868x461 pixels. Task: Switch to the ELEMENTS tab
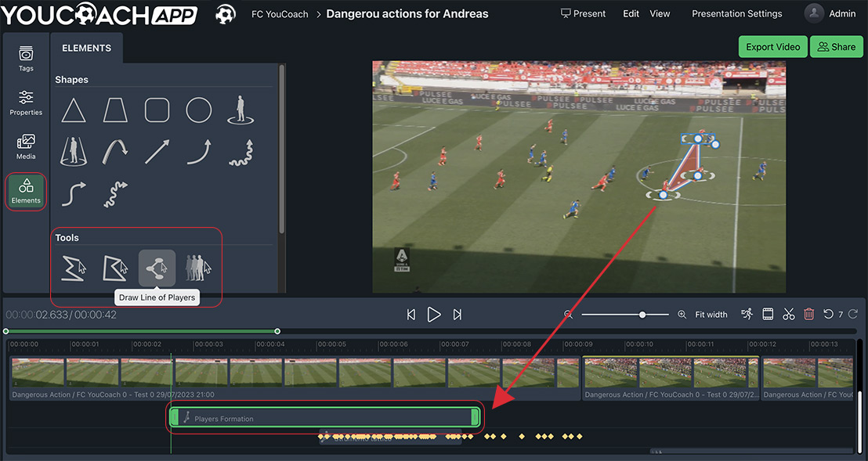point(86,48)
